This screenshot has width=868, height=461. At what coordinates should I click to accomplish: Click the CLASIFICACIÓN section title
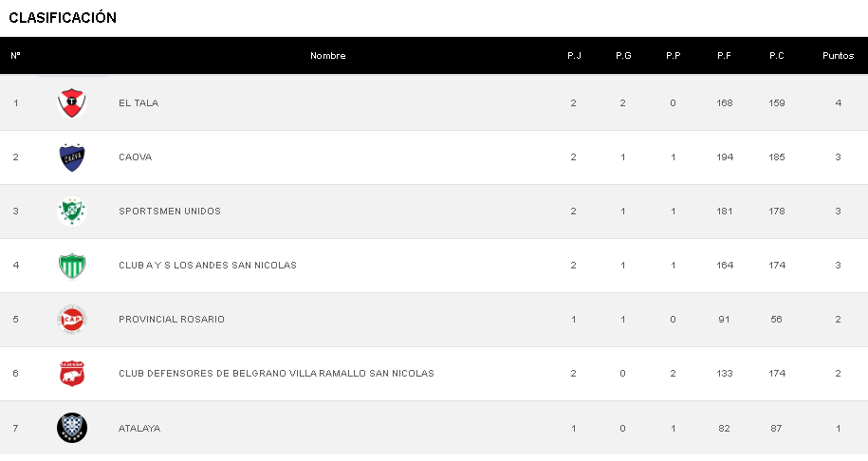tap(63, 18)
